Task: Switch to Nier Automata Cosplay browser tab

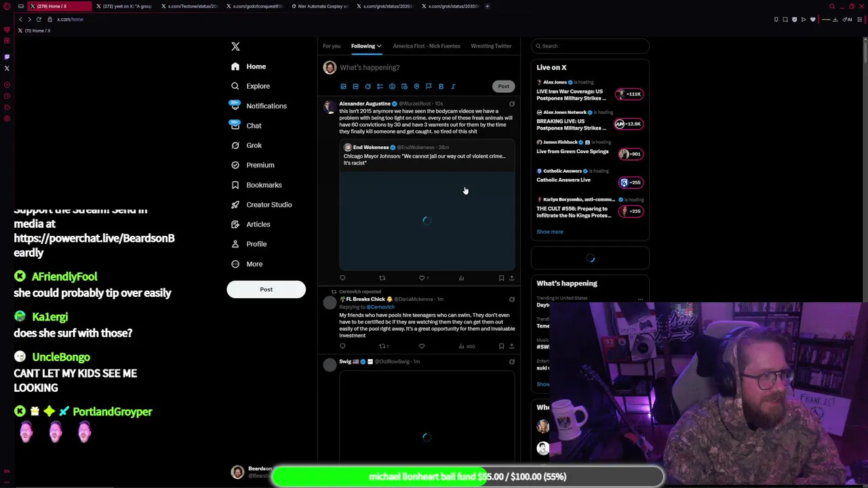Action: [x=320, y=6]
